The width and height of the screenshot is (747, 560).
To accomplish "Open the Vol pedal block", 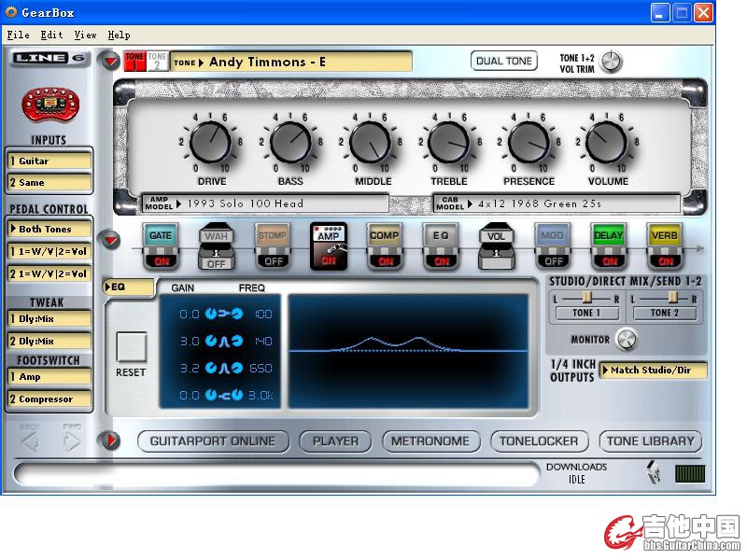I will [x=496, y=245].
